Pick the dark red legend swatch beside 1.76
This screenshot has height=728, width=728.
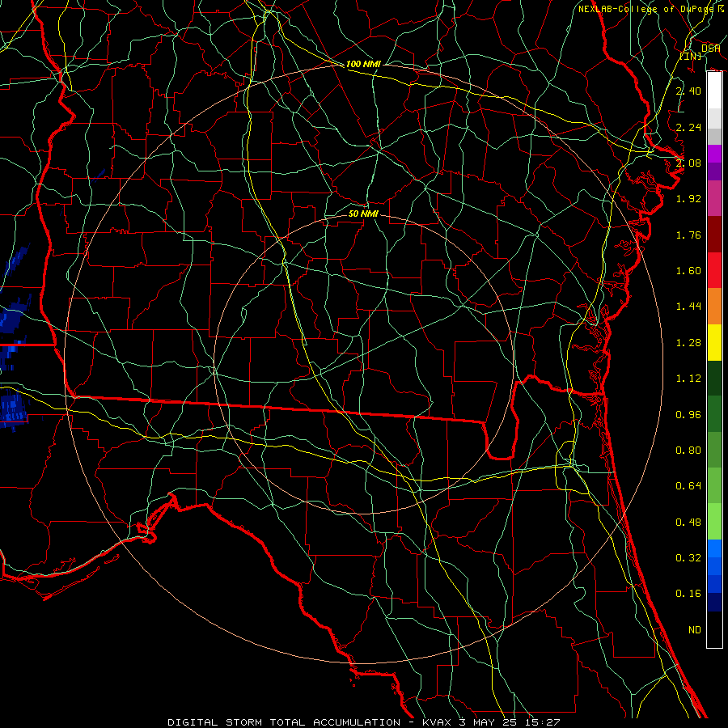(714, 235)
